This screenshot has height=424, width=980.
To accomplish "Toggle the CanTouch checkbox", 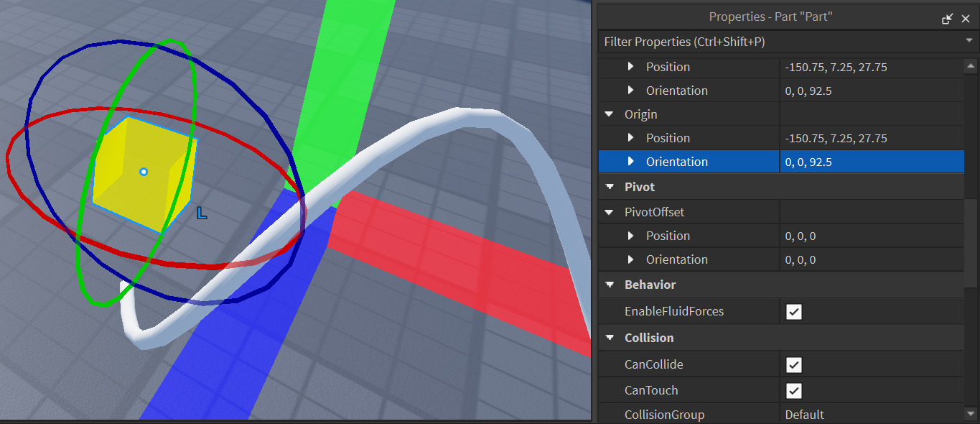I will pyautogui.click(x=793, y=391).
